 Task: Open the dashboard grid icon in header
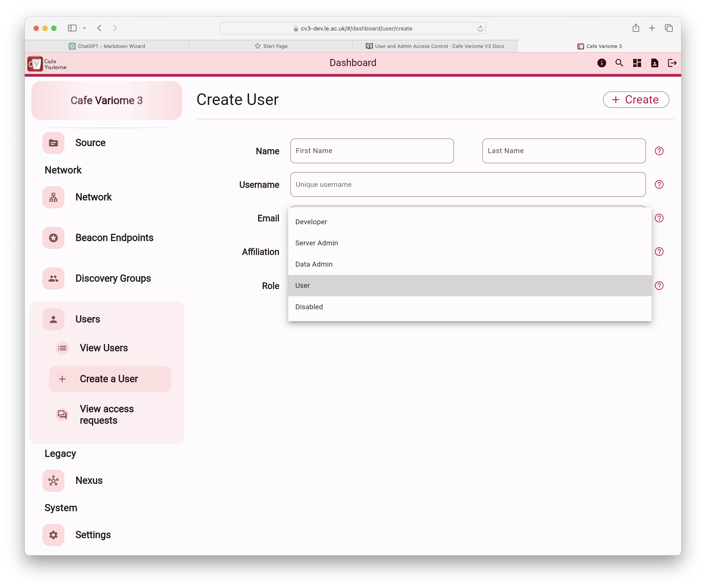click(637, 63)
